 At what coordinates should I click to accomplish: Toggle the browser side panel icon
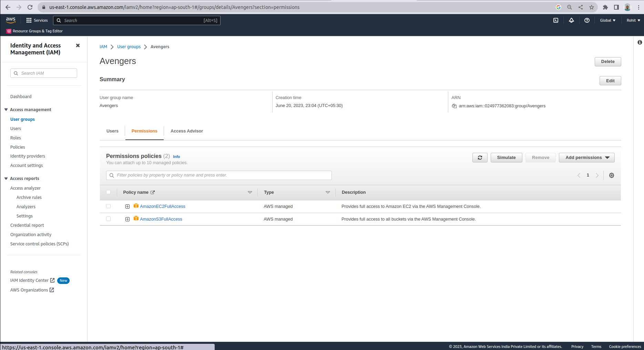(616, 7)
